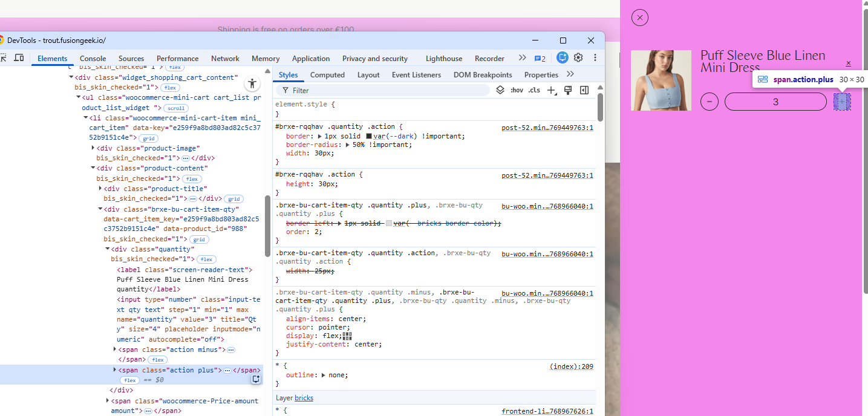Click the accessibility tree toggle icon

[253, 83]
